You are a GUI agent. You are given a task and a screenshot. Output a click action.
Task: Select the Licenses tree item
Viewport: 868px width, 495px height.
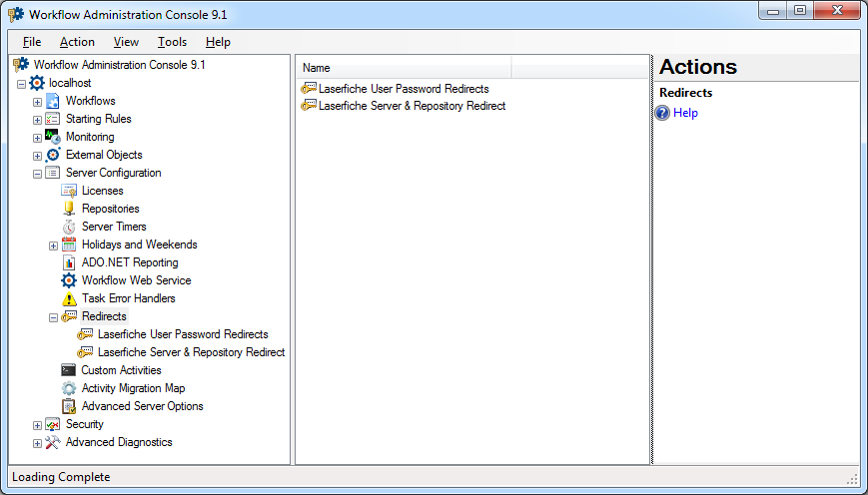pyautogui.click(x=103, y=191)
